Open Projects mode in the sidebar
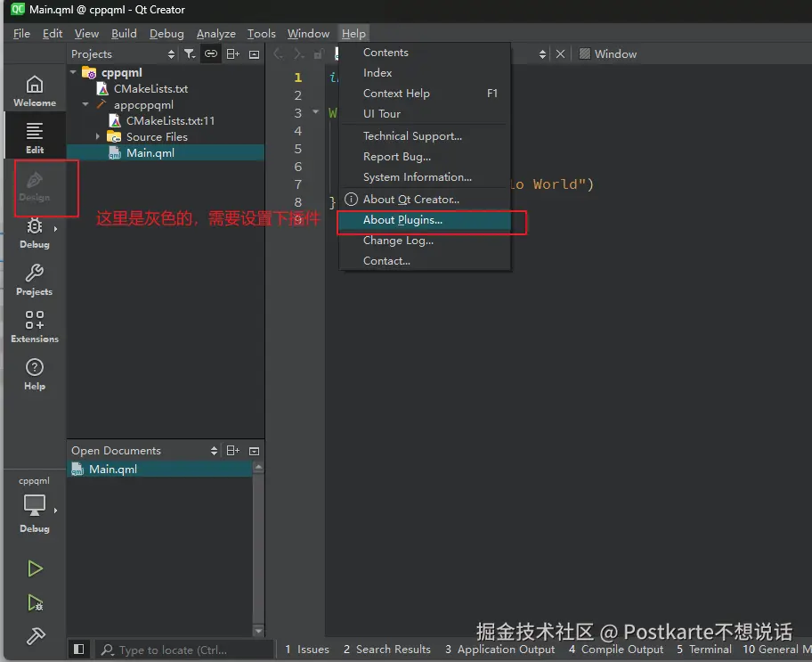Image resolution: width=812 pixels, height=662 pixels. click(x=35, y=280)
